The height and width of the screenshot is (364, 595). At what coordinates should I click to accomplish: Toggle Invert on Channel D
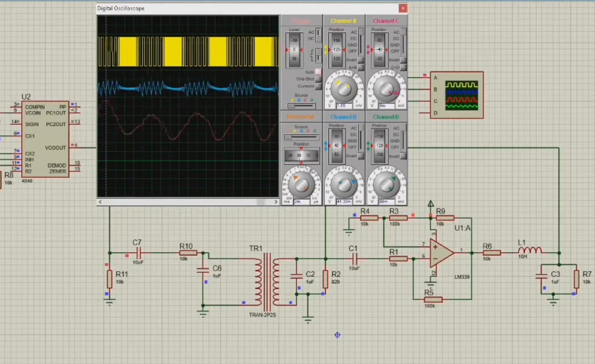(x=403, y=156)
